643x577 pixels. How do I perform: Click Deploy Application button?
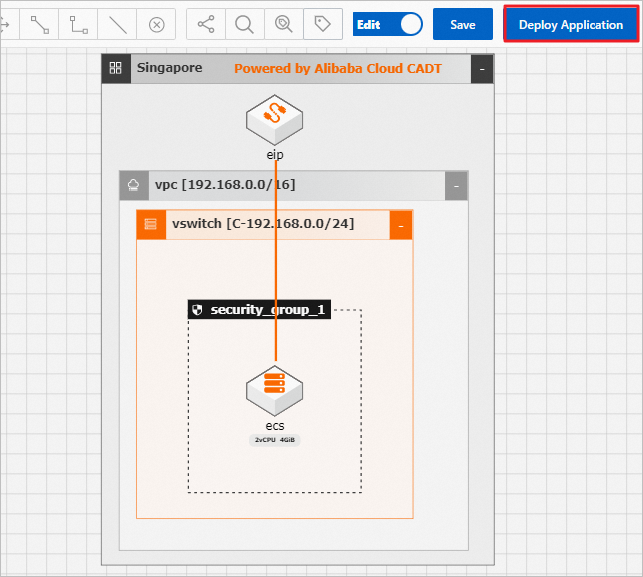point(571,24)
